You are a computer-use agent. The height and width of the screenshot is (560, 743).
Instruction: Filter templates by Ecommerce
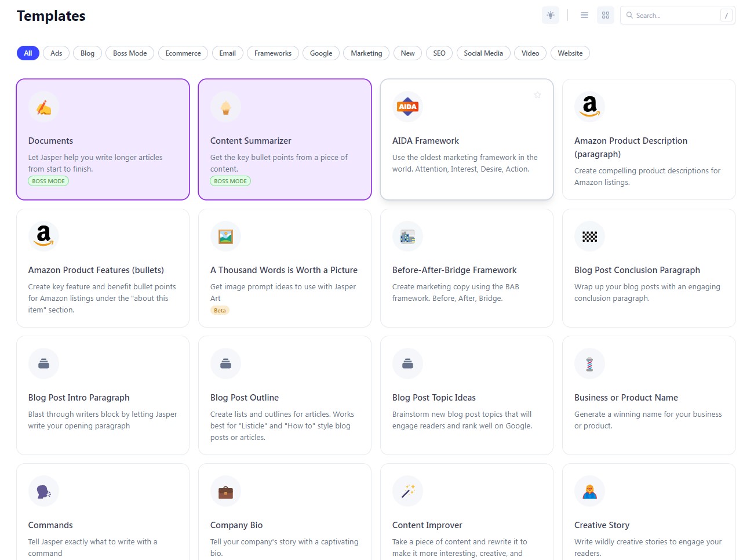tap(183, 53)
